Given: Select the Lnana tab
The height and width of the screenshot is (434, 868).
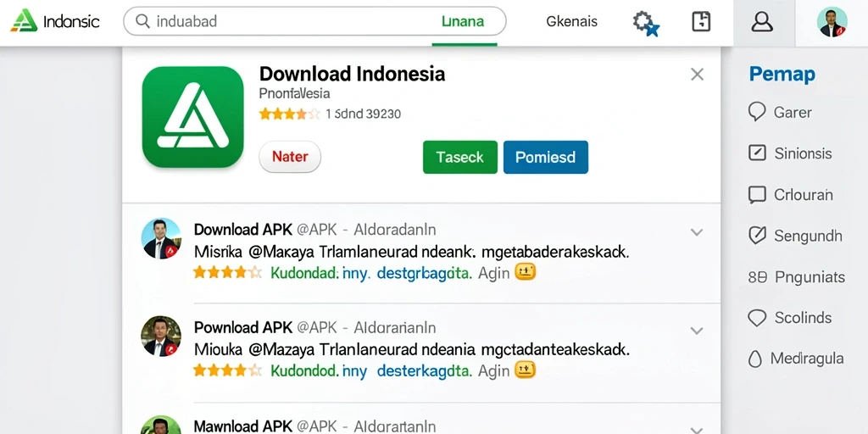Looking at the screenshot, I should tap(464, 21).
